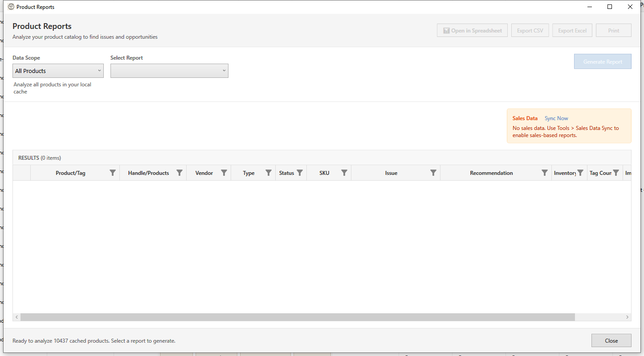Click the Product/Tag column filter icon

tap(113, 173)
